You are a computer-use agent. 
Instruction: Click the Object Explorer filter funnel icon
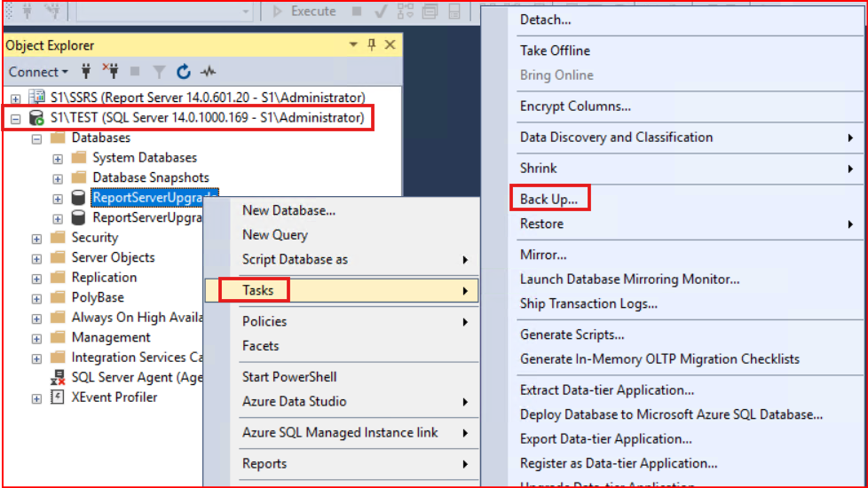(x=159, y=72)
